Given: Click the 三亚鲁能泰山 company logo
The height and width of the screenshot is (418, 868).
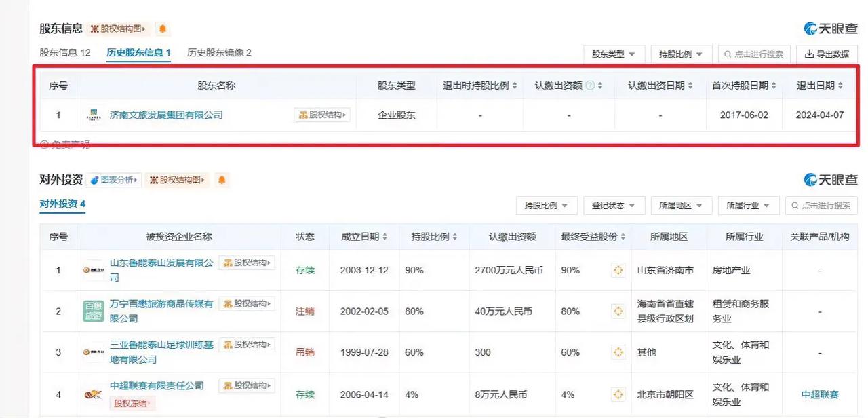Looking at the screenshot, I should [94, 352].
